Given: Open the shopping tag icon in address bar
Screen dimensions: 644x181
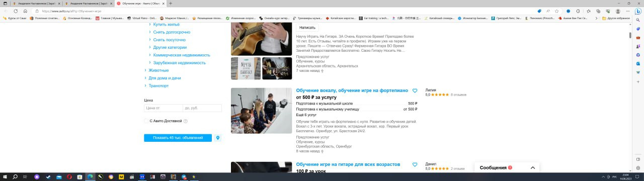Looking at the screenshot, I should click(x=539, y=11).
